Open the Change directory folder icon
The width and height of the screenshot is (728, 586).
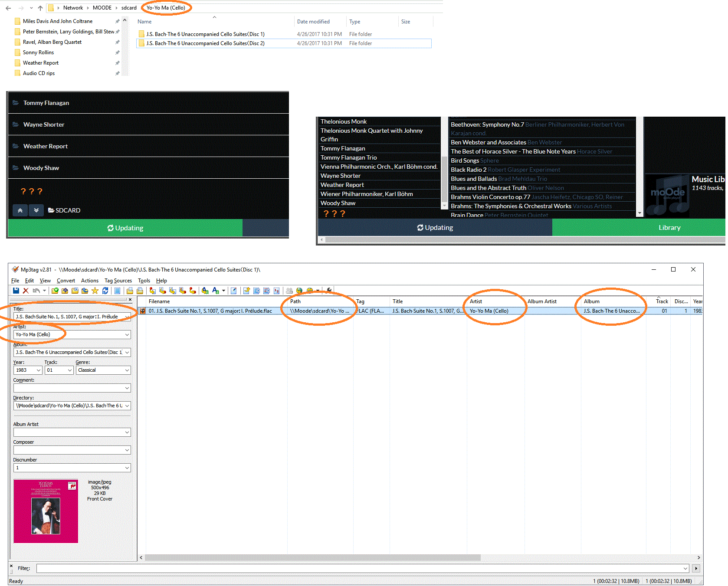click(x=55, y=291)
